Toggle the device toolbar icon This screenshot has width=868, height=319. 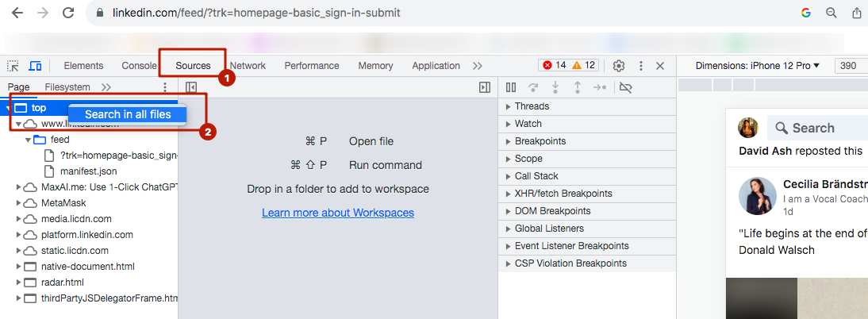click(35, 66)
